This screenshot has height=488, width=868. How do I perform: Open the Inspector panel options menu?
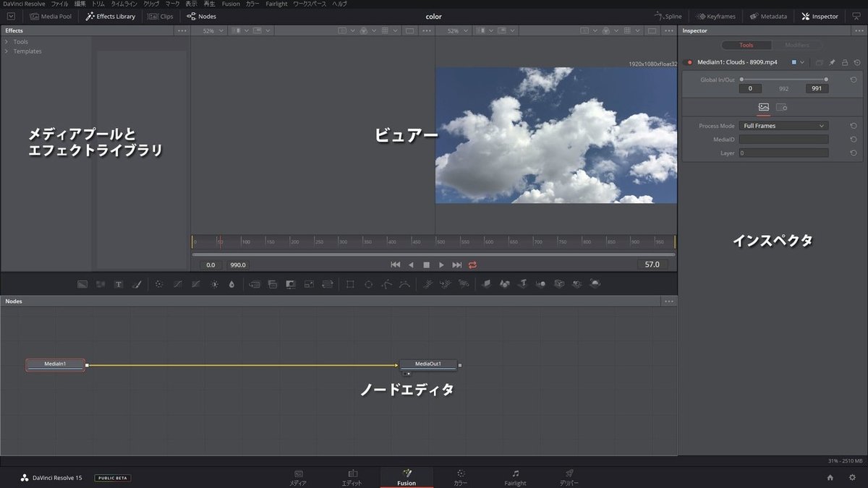pos(859,31)
